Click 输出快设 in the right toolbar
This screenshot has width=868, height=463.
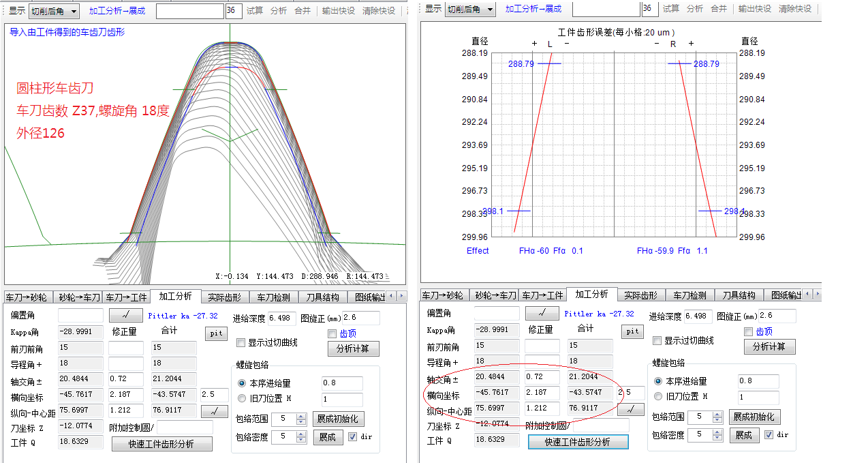pyautogui.click(x=755, y=9)
